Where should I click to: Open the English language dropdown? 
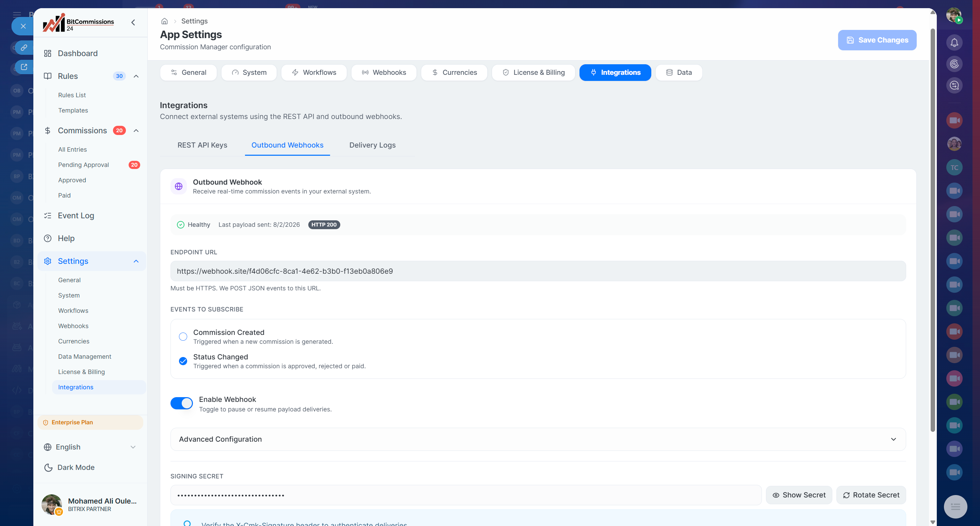(x=90, y=447)
